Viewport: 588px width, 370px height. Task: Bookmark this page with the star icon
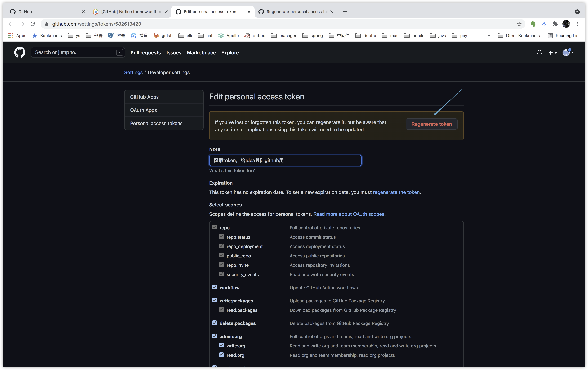519,24
